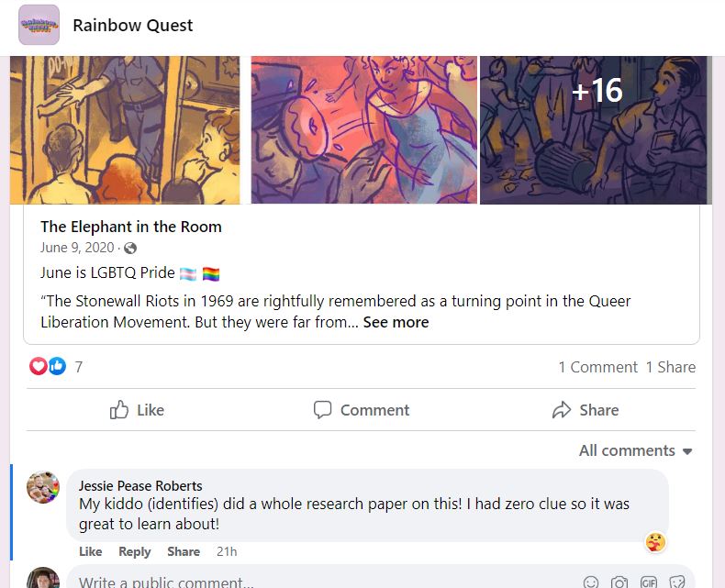The width and height of the screenshot is (725, 588).
Task: Open the sticker picker icon
Action: click(x=677, y=582)
